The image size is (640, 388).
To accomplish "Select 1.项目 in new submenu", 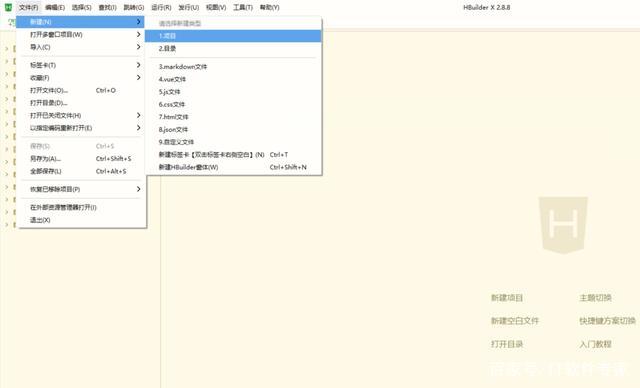I will click(233, 36).
